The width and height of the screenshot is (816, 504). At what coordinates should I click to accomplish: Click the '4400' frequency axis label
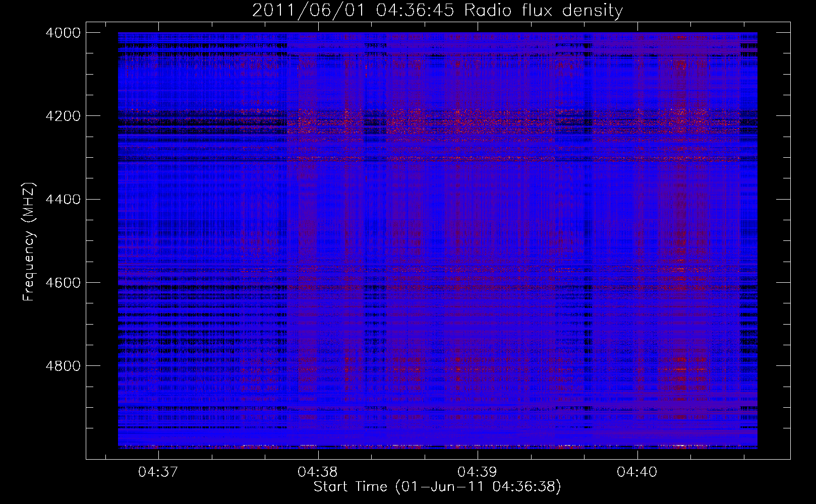point(63,200)
